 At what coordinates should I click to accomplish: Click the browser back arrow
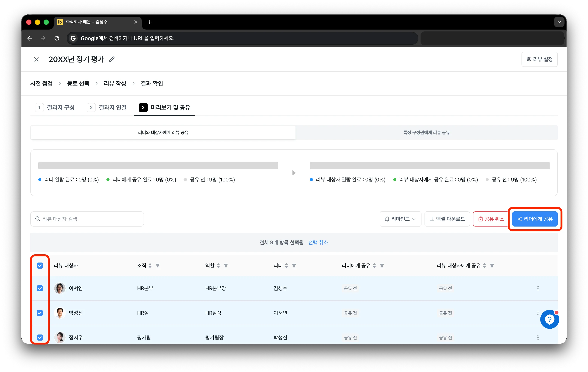pyautogui.click(x=30, y=38)
